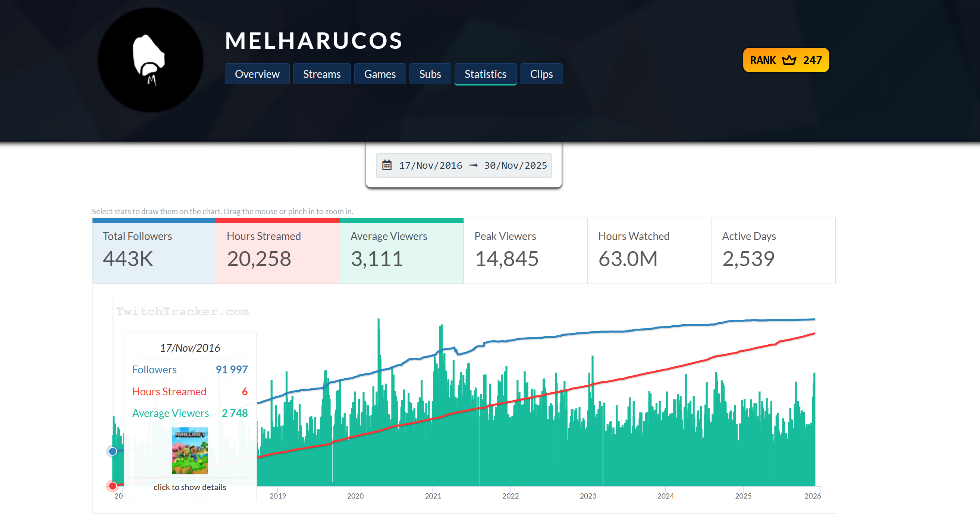Enable the Active Days stat
This screenshot has height=528, width=980.
pyautogui.click(x=772, y=251)
